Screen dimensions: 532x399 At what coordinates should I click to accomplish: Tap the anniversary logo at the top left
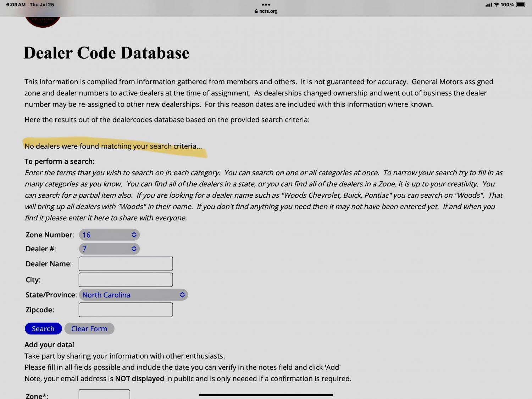[43, 21]
